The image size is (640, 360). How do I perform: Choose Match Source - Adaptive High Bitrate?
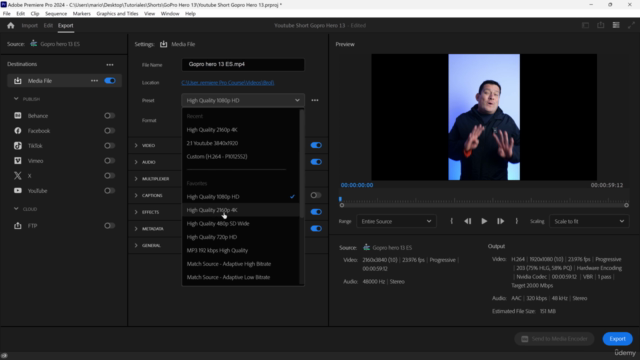coord(241,264)
